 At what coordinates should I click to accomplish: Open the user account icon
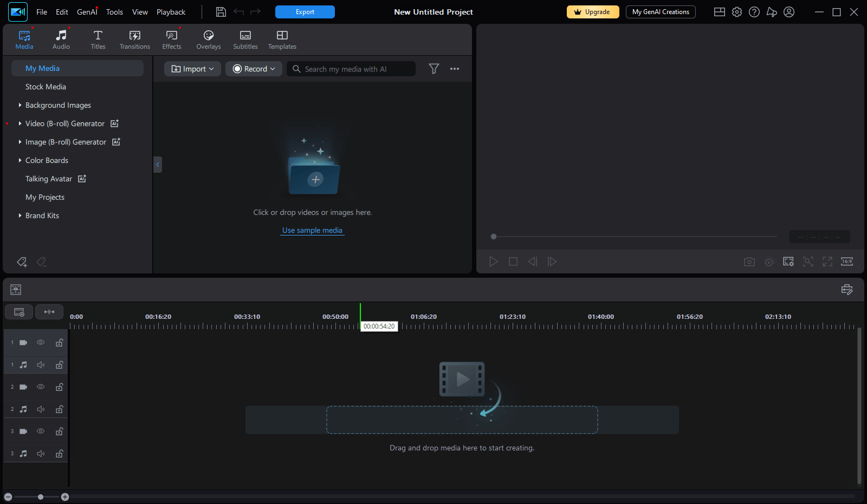(789, 12)
